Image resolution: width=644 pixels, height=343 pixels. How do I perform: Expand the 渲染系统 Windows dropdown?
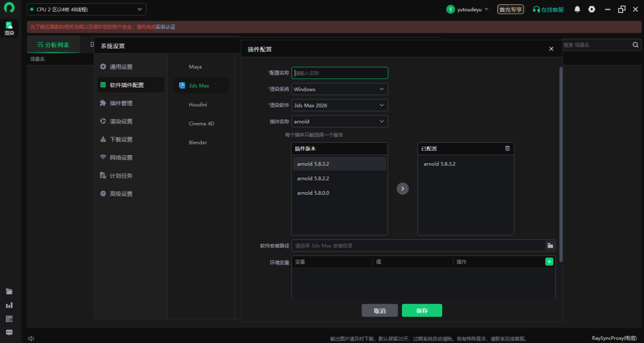click(x=339, y=89)
